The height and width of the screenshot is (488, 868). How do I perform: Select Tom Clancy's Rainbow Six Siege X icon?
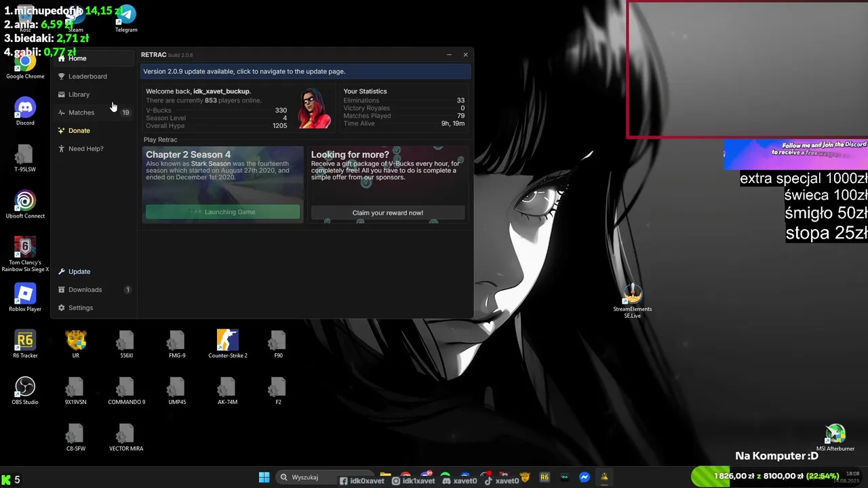pyautogui.click(x=25, y=255)
